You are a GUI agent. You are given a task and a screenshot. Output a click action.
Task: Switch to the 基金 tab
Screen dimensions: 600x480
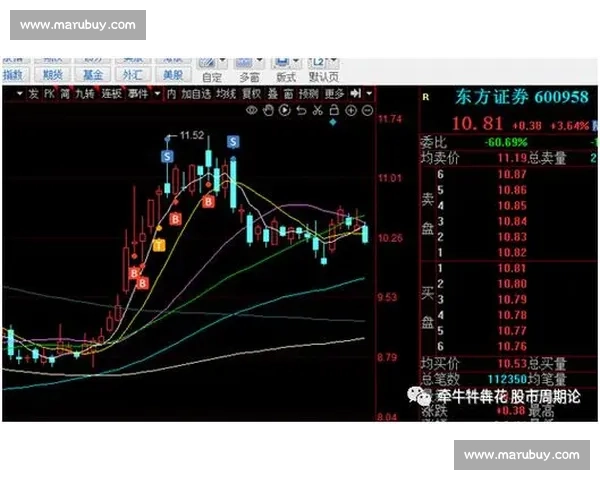(93, 75)
